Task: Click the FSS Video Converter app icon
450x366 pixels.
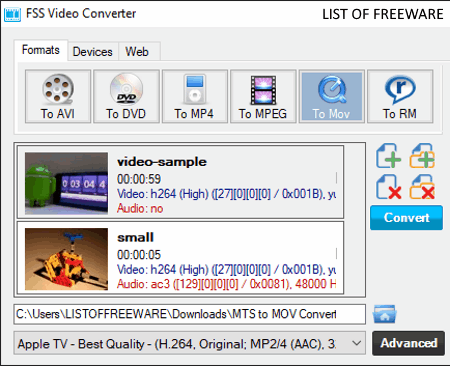Action: click(12, 14)
